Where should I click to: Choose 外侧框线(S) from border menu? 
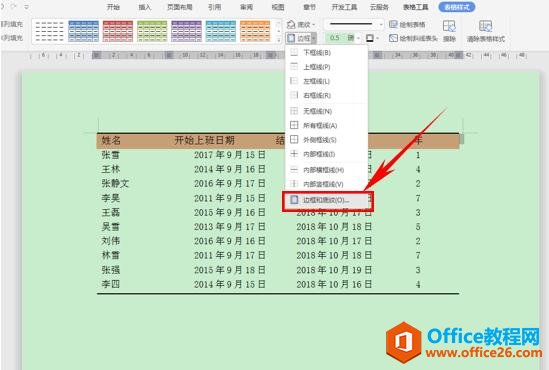326,140
